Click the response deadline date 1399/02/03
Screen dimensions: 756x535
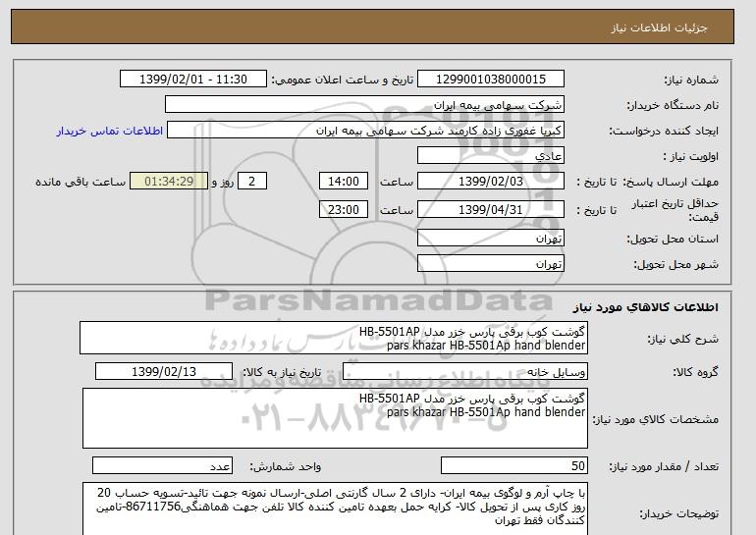pyautogui.click(x=490, y=182)
